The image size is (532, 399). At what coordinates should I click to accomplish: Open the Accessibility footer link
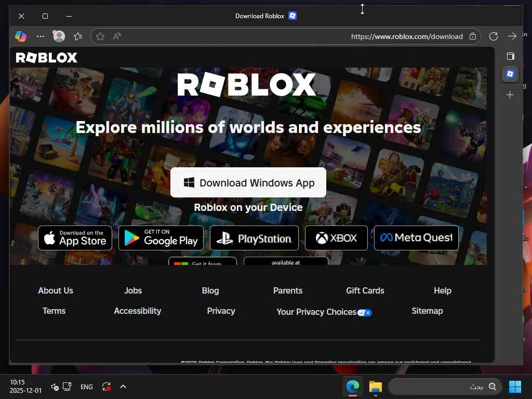(137, 311)
